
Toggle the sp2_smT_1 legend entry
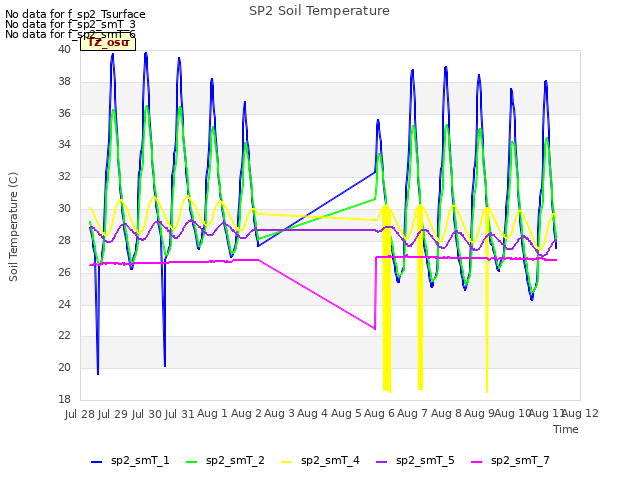tap(130, 461)
